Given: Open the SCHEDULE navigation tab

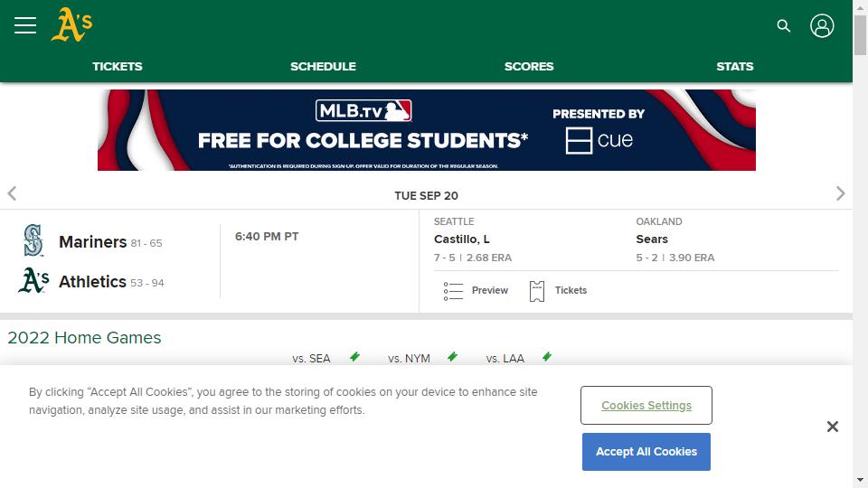Looking at the screenshot, I should [324, 66].
